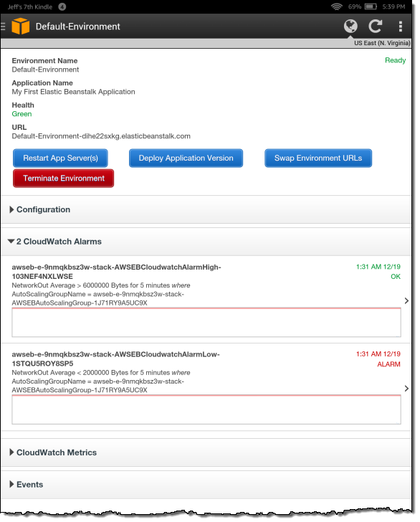Open AlarmLow details via right chevron
Image resolution: width=420 pixels, height=522 pixels.
(406, 389)
